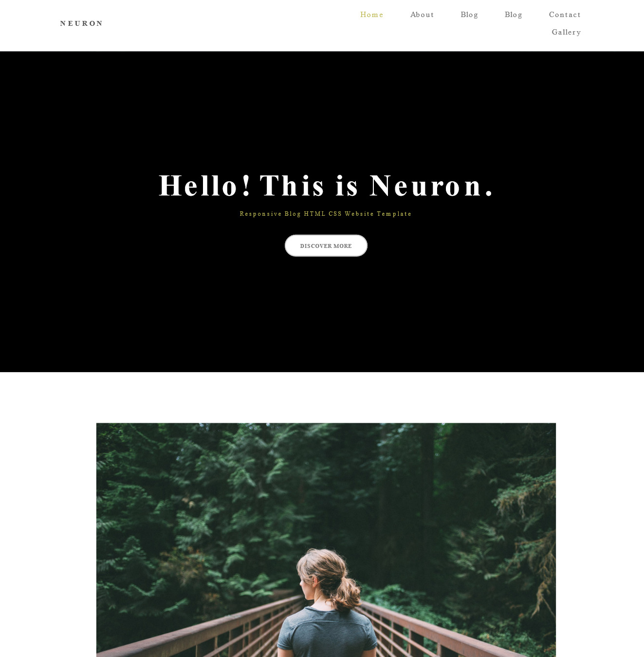Open the forest bridge photo
Viewport: 644px width, 657px height.
[326, 540]
